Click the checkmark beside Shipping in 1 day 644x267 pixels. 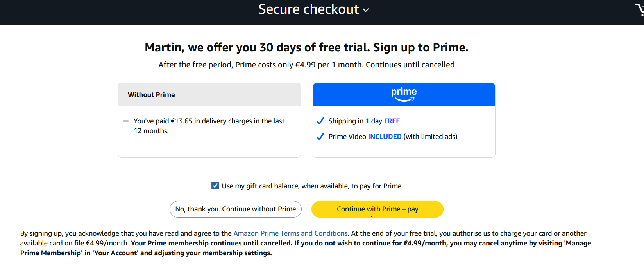(320, 121)
